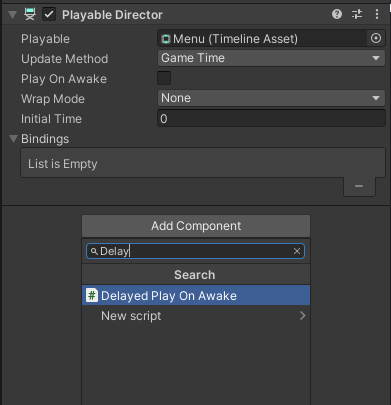Click the Update Method label
Screen dimensions: 391x405
click(x=64, y=59)
